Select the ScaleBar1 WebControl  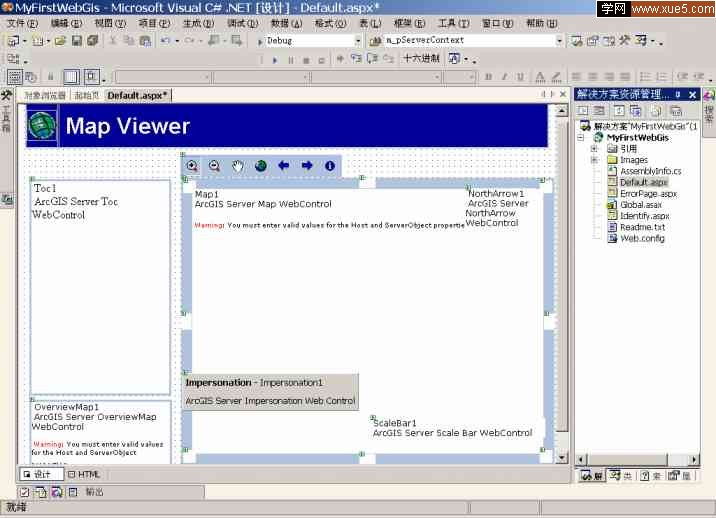coord(452,428)
